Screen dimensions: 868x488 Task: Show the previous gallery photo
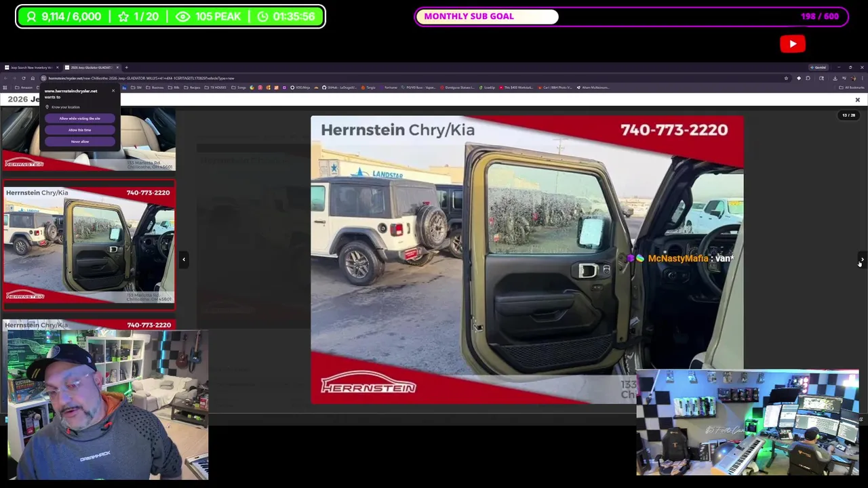click(x=183, y=259)
